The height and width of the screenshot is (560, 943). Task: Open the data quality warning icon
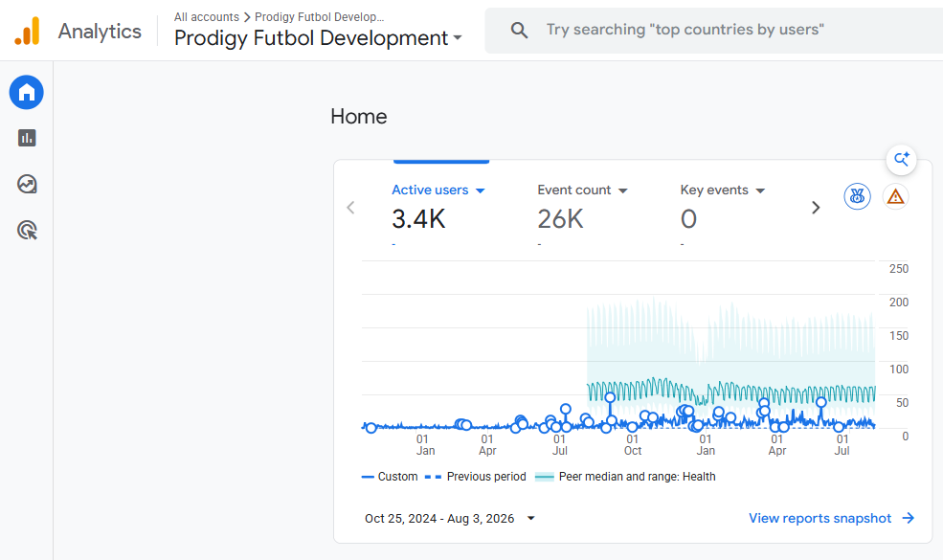[x=895, y=196]
